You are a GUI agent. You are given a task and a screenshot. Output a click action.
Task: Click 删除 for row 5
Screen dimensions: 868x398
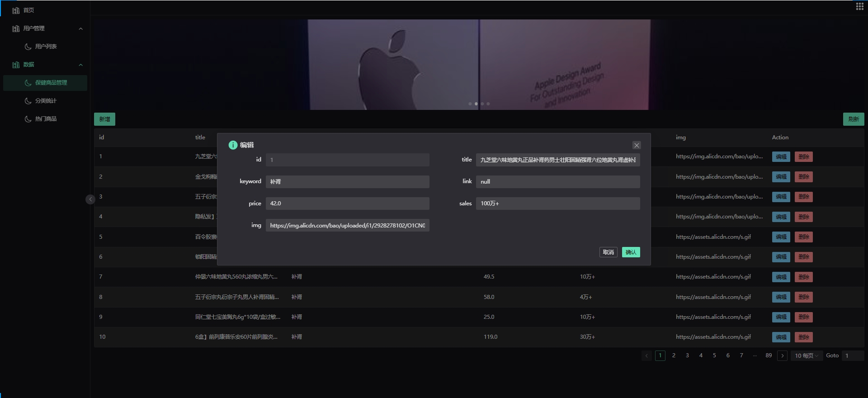803,237
